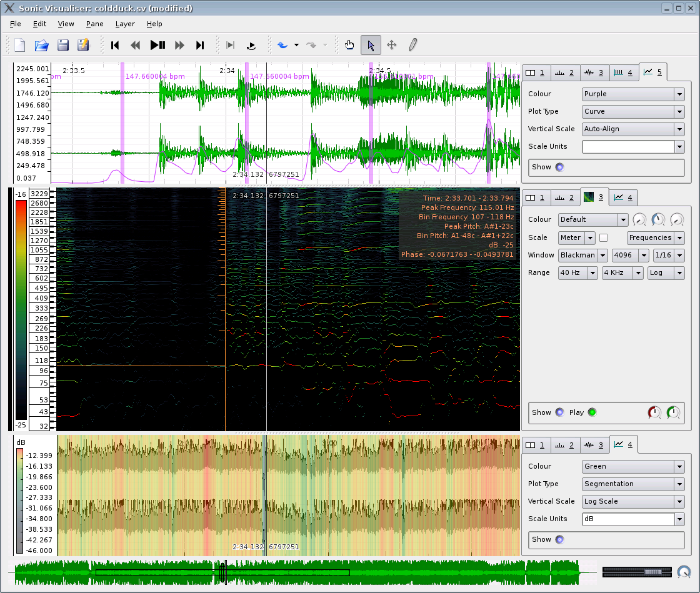Toggle the Loop playback icon
Screen dimensions: 700x593
pyautogui.click(x=251, y=45)
